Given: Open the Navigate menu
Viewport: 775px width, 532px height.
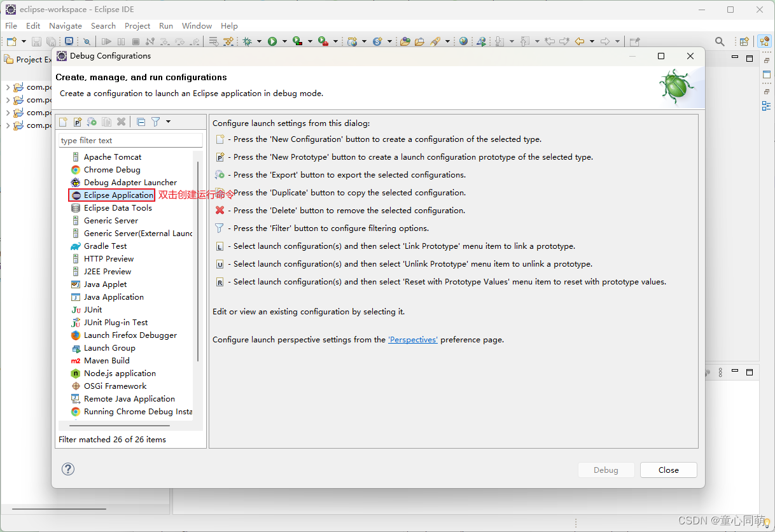Looking at the screenshot, I should (66, 26).
